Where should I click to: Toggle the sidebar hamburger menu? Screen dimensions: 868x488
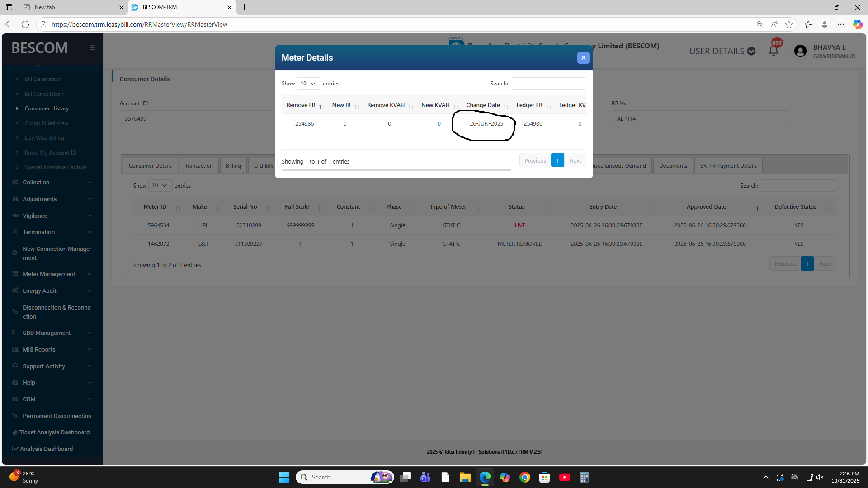[92, 47]
